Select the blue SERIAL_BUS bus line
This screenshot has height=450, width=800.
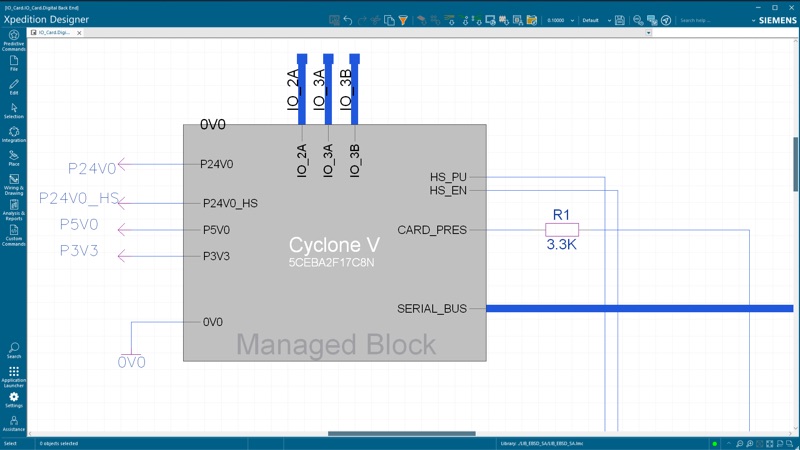pyautogui.click(x=640, y=309)
